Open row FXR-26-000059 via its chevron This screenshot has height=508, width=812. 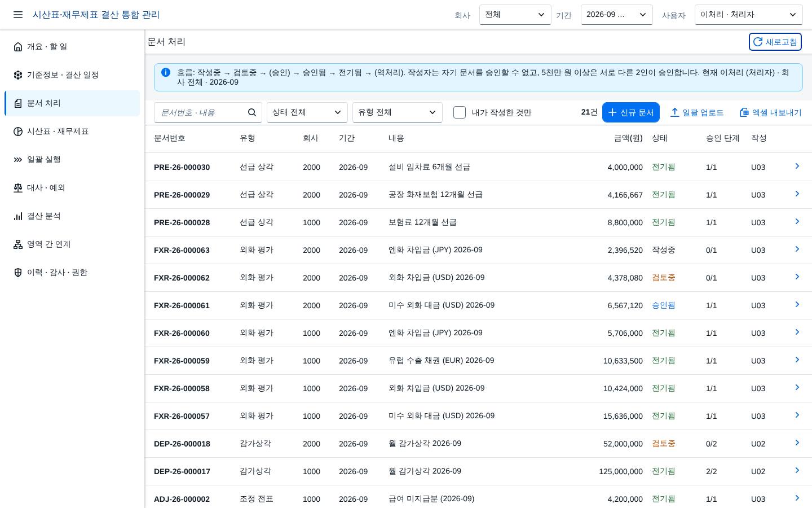click(797, 360)
